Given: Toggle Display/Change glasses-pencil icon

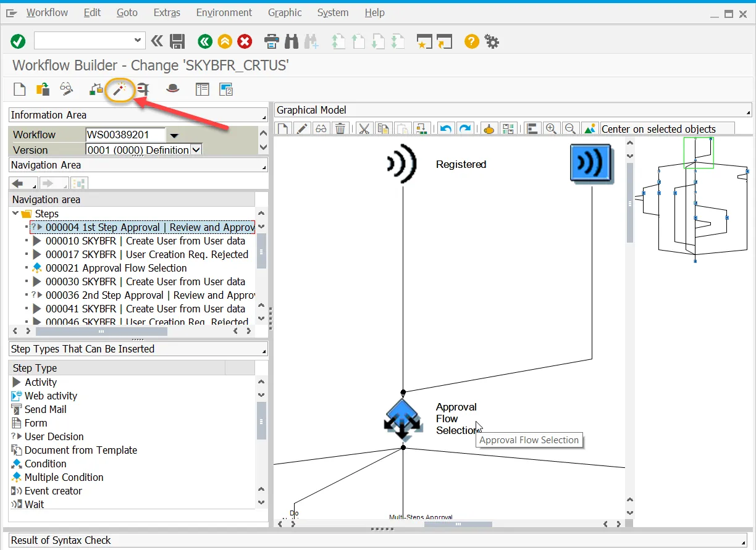Looking at the screenshot, I should click(x=66, y=90).
